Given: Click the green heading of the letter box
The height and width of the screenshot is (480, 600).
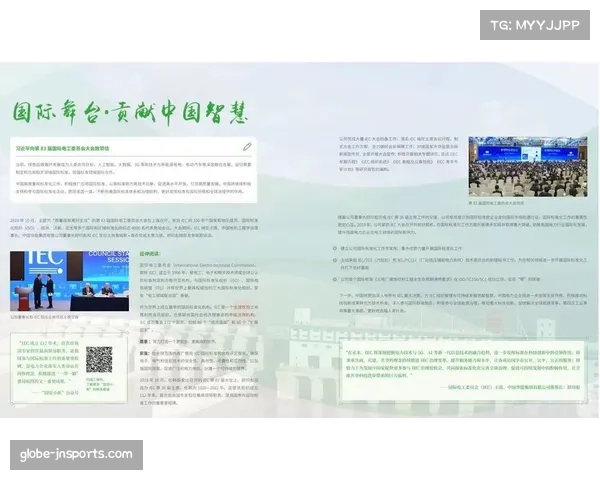Looking at the screenshot, I should (62, 149).
